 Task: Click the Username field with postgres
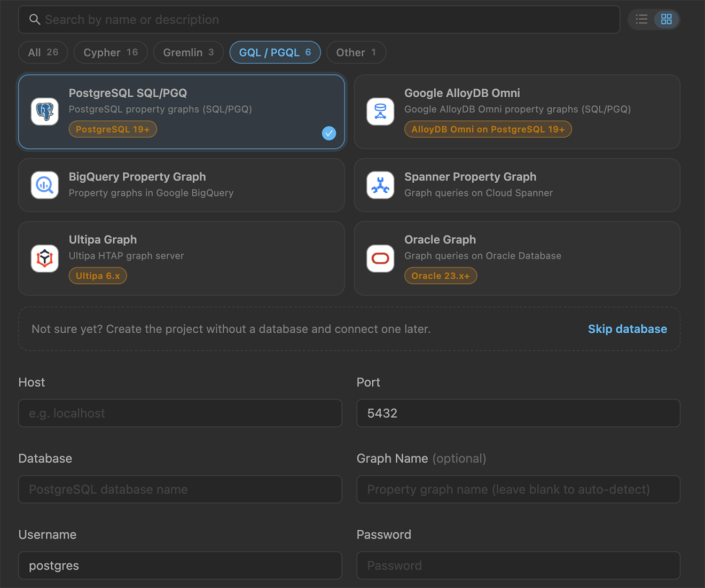click(180, 566)
